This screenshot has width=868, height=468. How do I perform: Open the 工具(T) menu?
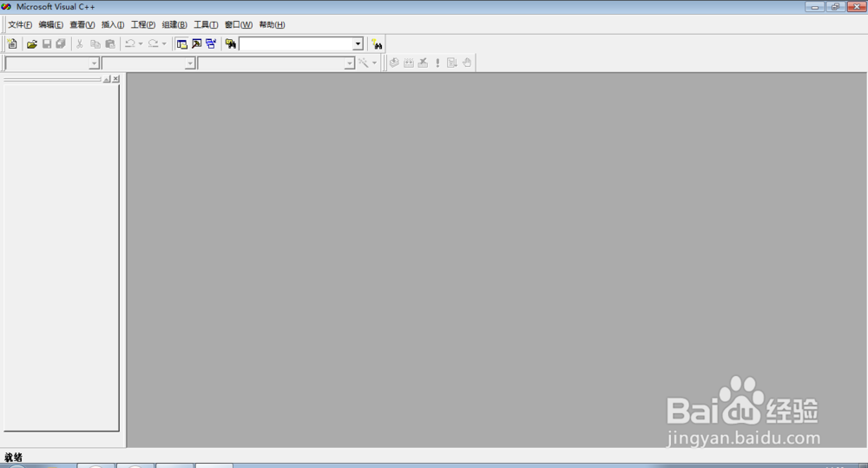pos(206,25)
